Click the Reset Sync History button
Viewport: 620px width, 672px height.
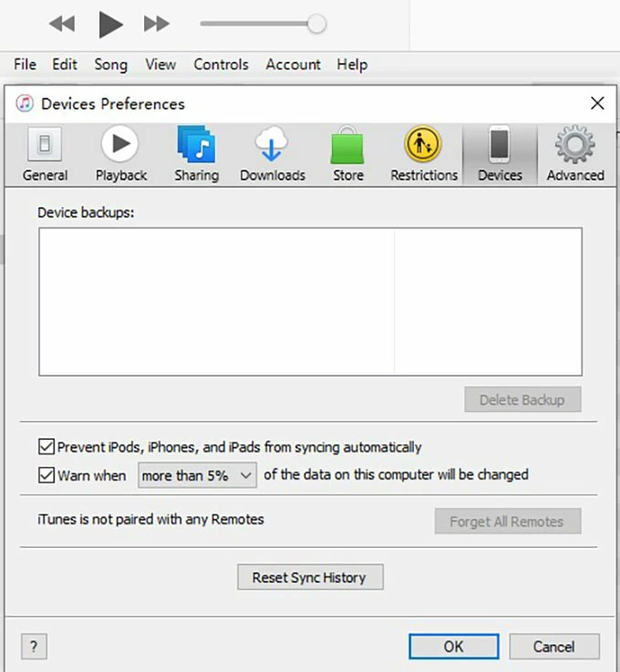click(310, 577)
